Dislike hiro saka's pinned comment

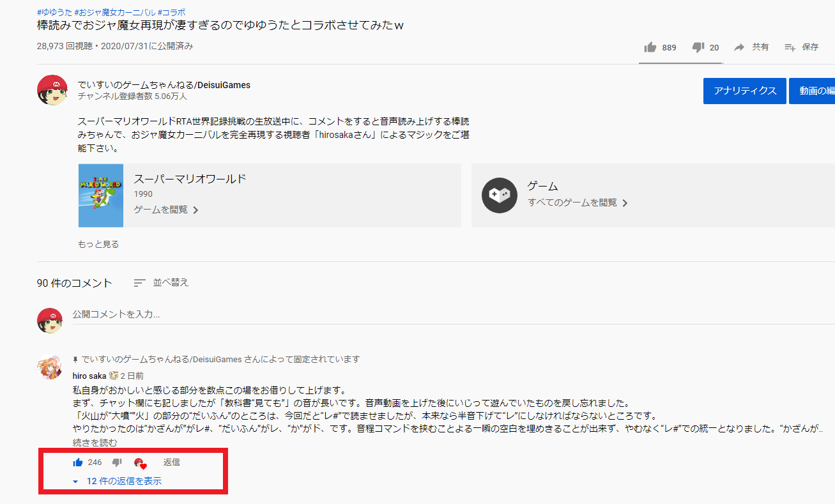tap(117, 462)
